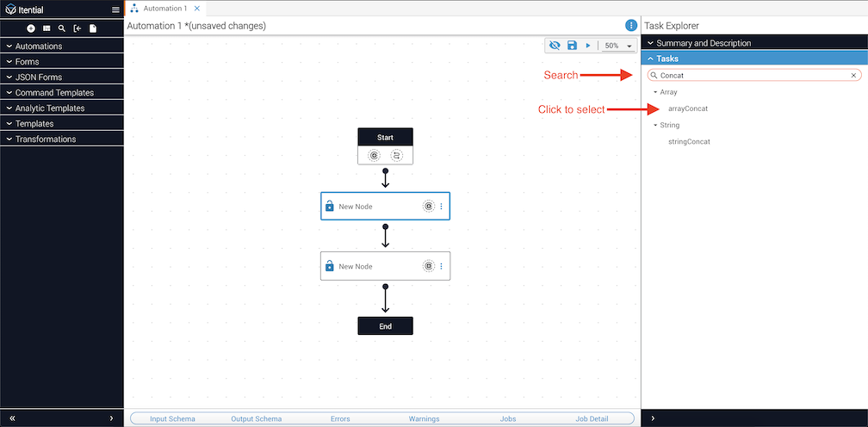
Task: Click the Task Explorer heading
Action: 672,26
